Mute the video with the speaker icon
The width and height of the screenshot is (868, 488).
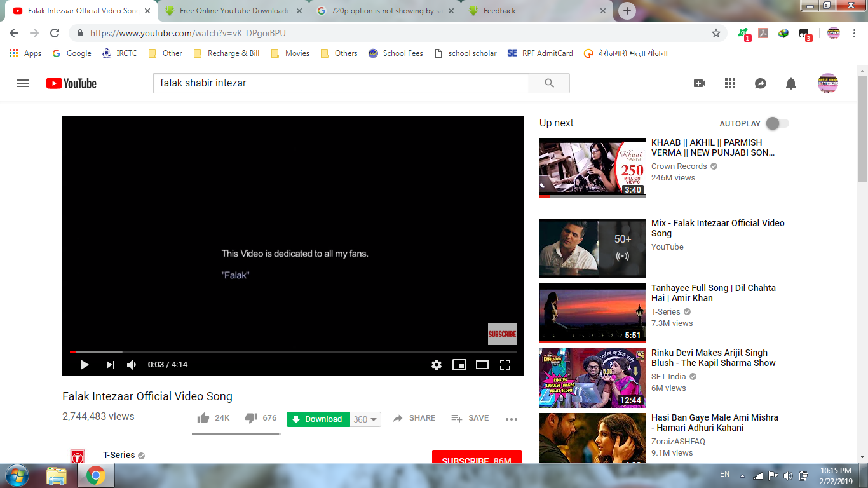coord(132,365)
